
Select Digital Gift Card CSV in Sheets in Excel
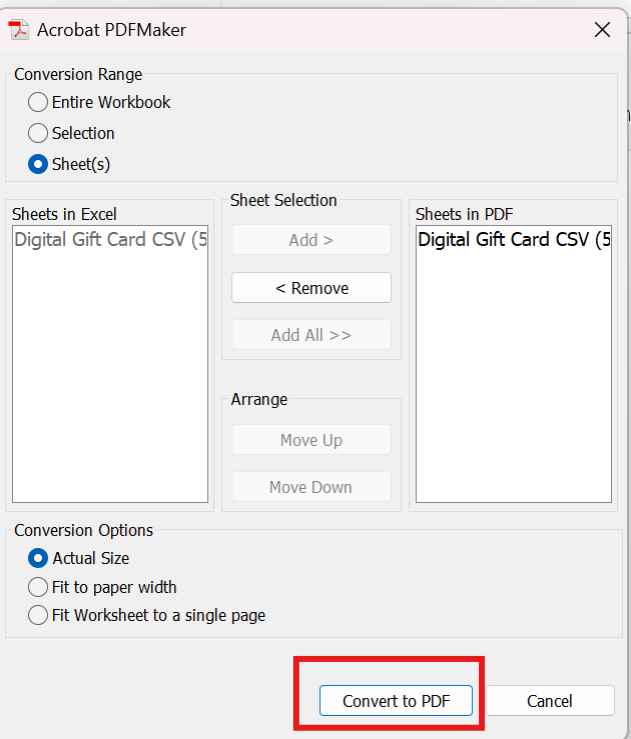(110, 240)
